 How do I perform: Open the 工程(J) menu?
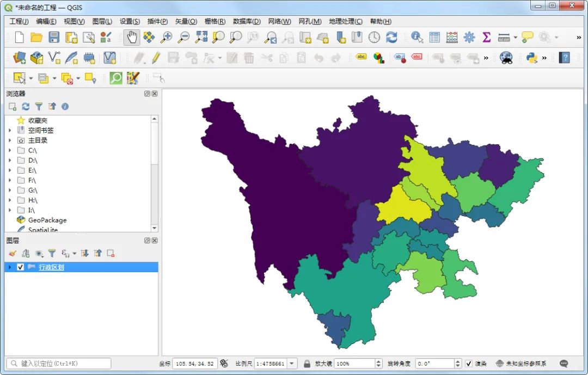pyautogui.click(x=19, y=21)
